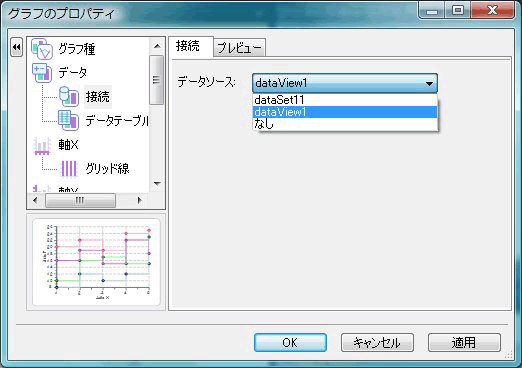Maximize the グラフのプロパティ window

(x=458, y=11)
